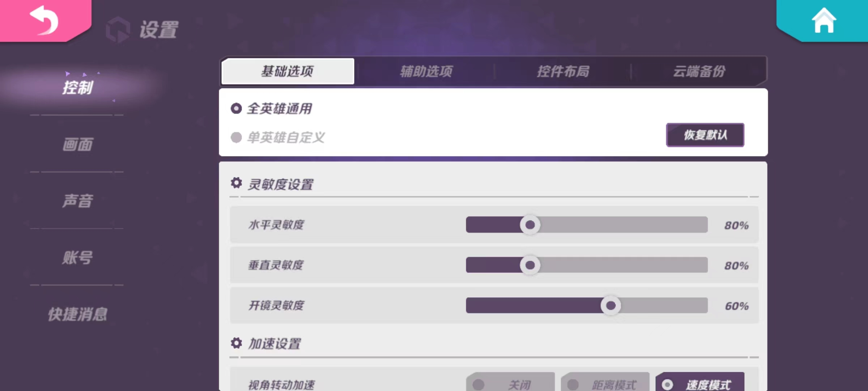
Task: Select the 单英雄自定义 radio option
Action: click(236, 138)
